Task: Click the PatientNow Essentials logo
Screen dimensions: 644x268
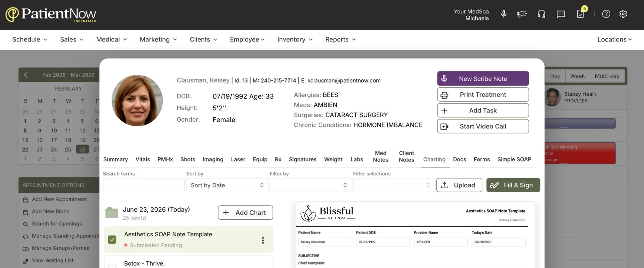Action: (x=51, y=15)
